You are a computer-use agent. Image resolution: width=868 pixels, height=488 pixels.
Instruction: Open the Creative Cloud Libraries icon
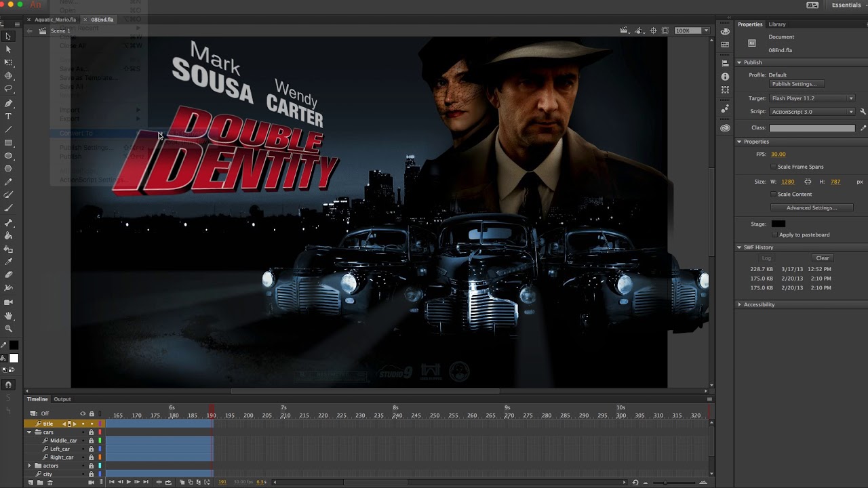coord(725,128)
